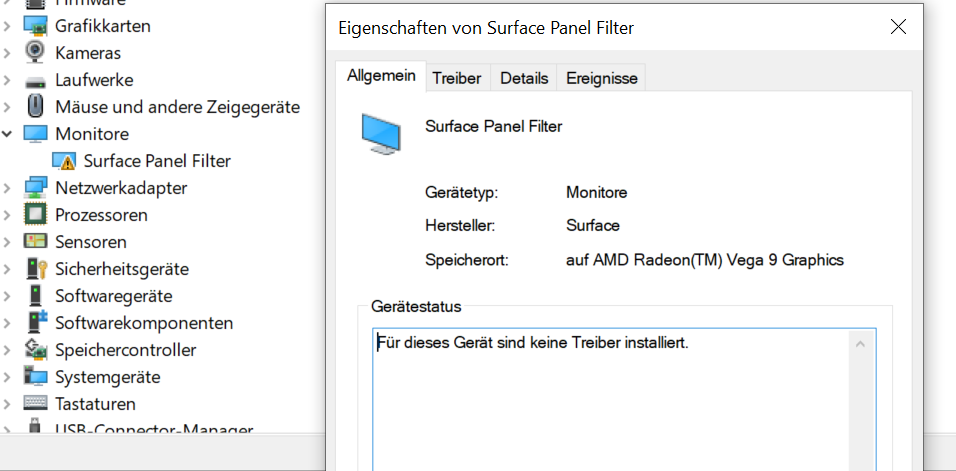The height and width of the screenshot is (471, 956).
Task: Expand the Grafikkarten category
Action: point(7,26)
